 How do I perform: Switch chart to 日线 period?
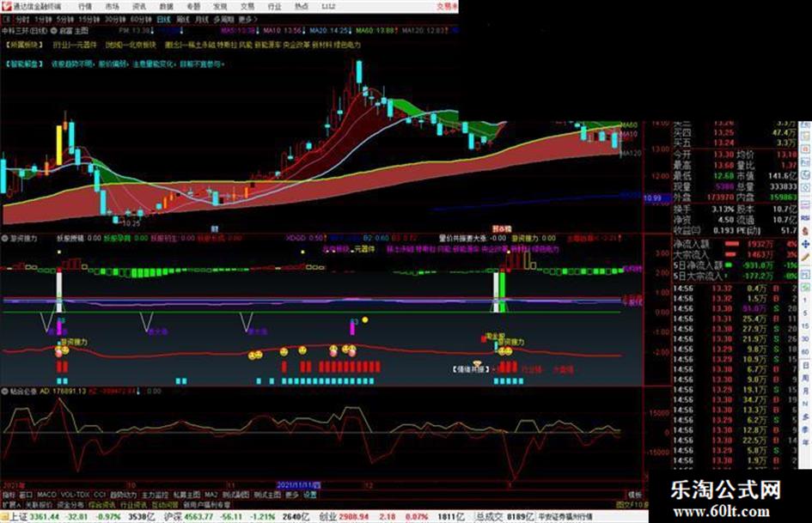coord(163,20)
